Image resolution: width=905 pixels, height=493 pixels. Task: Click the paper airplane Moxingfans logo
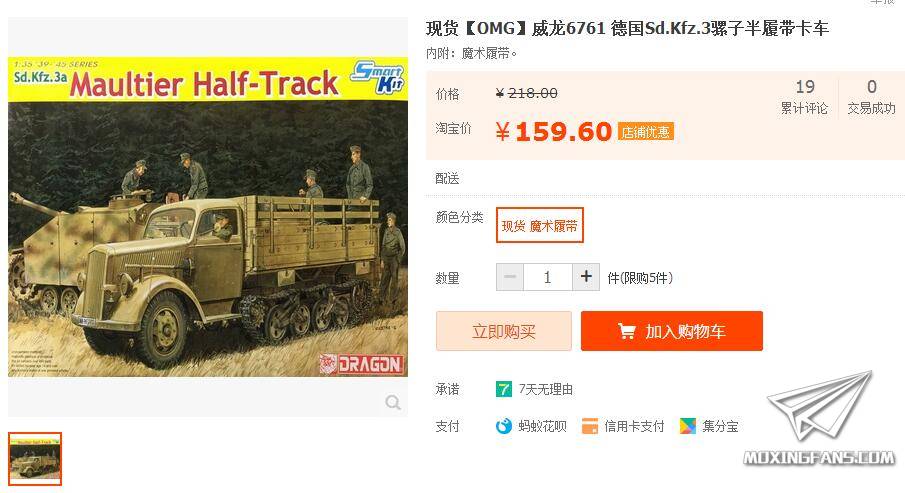[820, 419]
